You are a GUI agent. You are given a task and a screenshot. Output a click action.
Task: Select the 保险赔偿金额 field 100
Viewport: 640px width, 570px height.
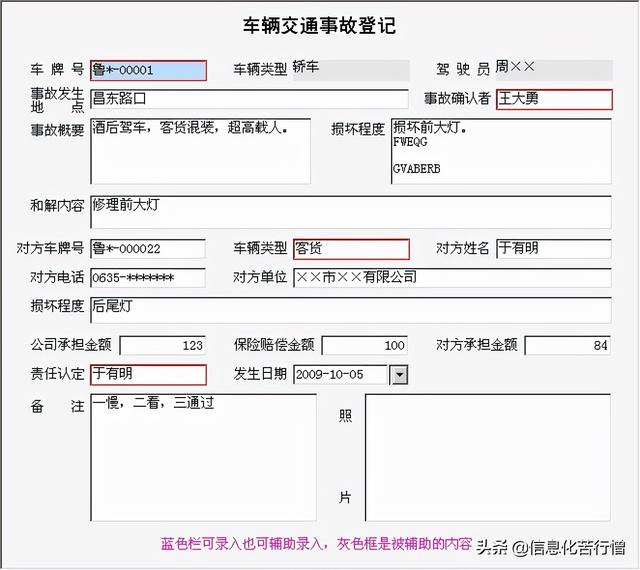coord(364,345)
